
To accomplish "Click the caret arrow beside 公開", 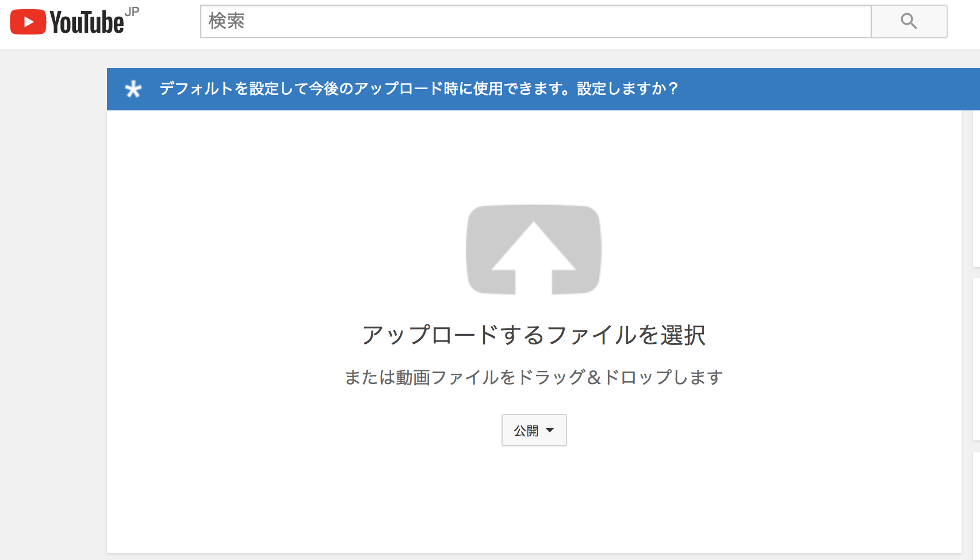I will pyautogui.click(x=550, y=430).
